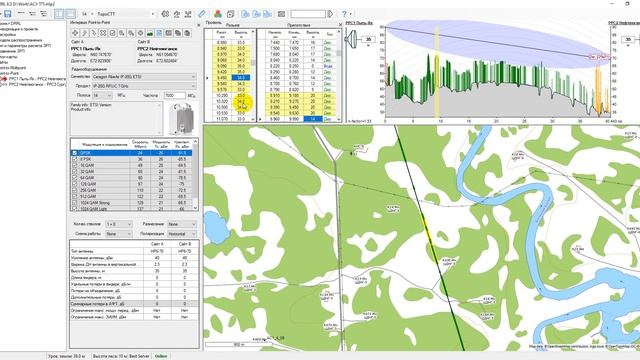Select the РРС1 Пыть-Ях - РРС2 link in tree

(37, 79)
